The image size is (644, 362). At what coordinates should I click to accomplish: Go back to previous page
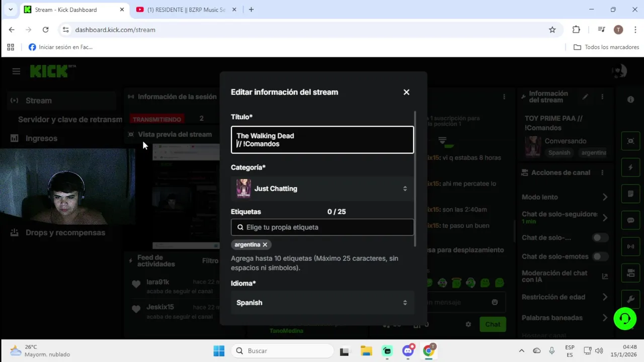pos(12,30)
